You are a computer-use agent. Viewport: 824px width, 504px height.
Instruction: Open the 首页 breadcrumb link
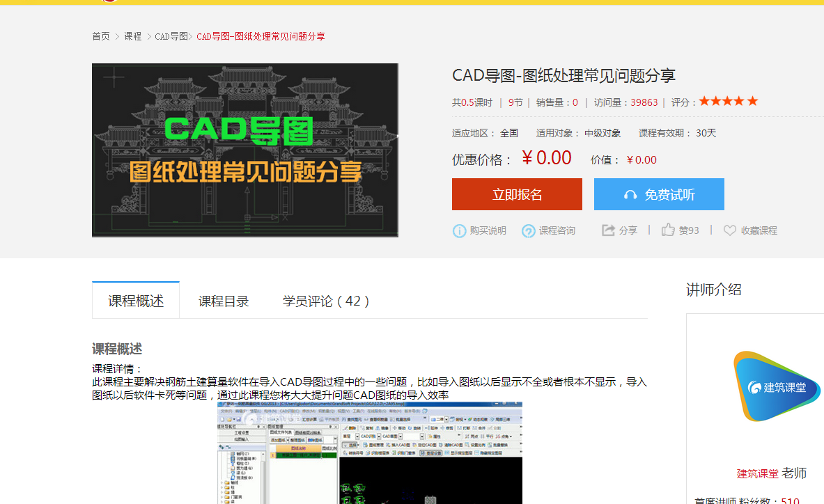pos(100,36)
